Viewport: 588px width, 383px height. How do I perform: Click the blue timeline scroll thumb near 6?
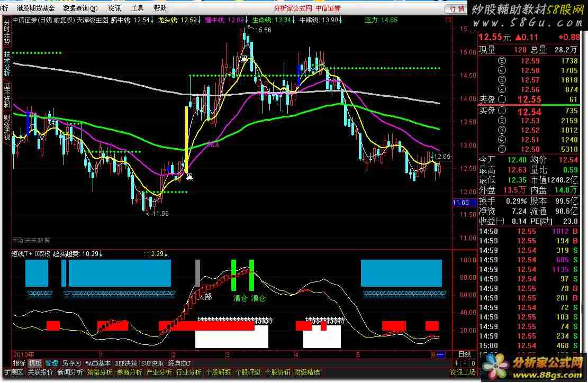click(441, 354)
